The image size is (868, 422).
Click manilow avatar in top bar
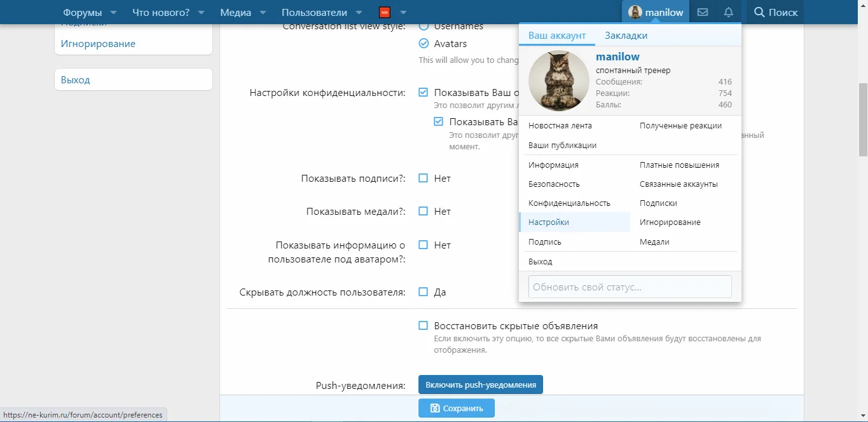pos(635,12)
